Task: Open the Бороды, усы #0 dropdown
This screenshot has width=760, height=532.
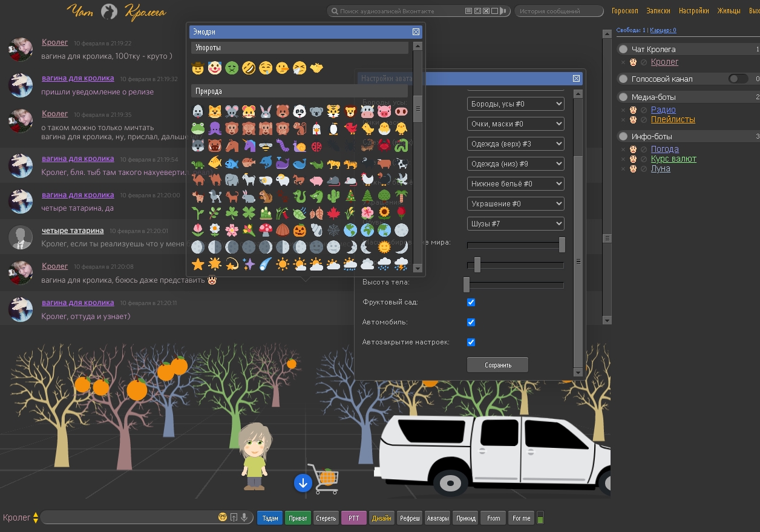Action: pyautogui.click(x=516, y=104)
